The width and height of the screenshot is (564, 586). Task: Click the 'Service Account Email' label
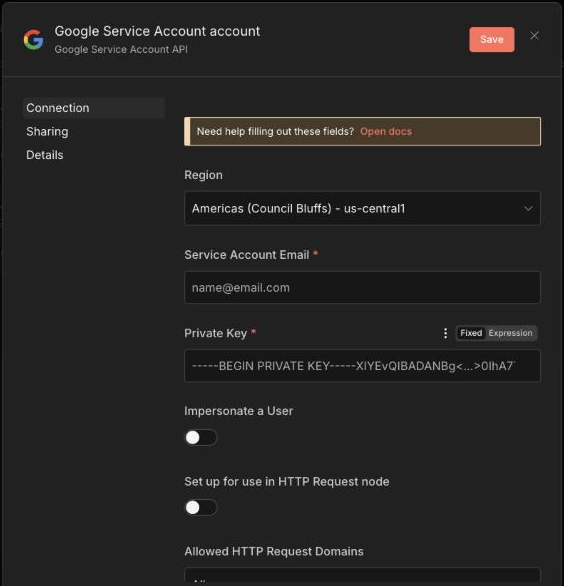click(x=247, y=255)
